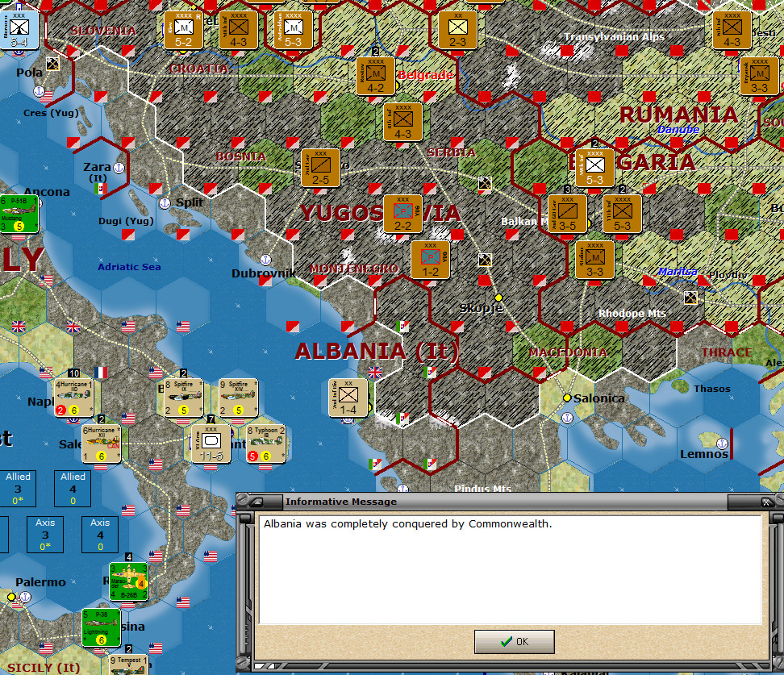
Task: Select the 2-2 Yugoslav armor unit
Action: (402, 211)
